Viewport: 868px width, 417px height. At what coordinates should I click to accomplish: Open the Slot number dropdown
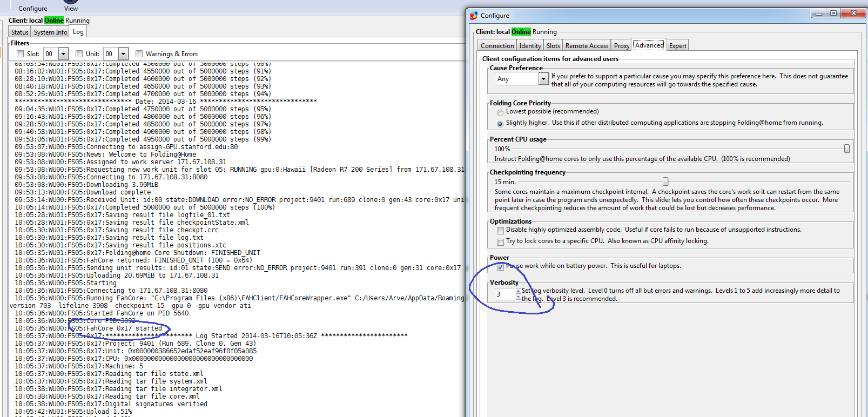pos(64,54)
